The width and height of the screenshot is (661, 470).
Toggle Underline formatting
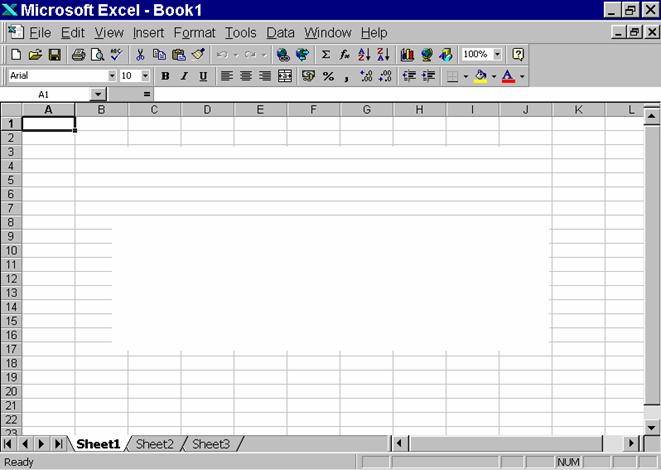[203, 76]
